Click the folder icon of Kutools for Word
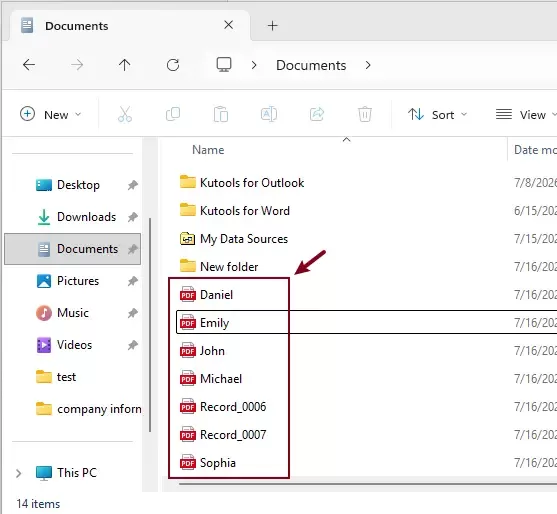Image resolution: width=557 pixels, height=514 pixels. [x=188, y=210]
